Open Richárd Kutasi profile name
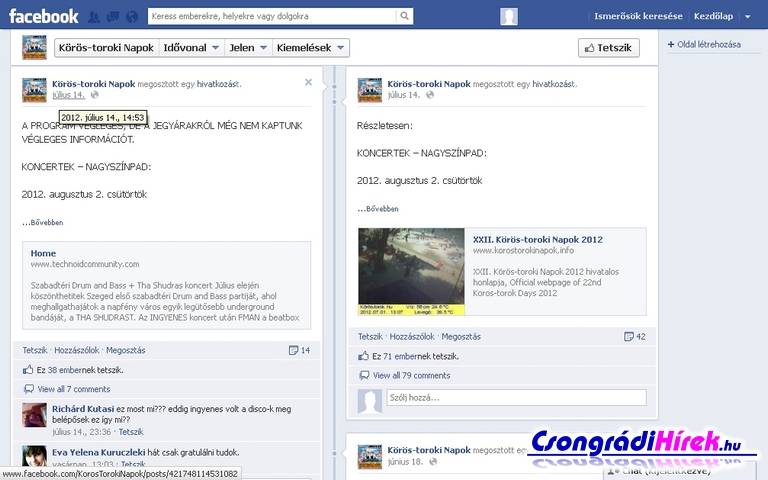Screen dimensions: 768x480 pyautogui.click(x=83, y=408)
